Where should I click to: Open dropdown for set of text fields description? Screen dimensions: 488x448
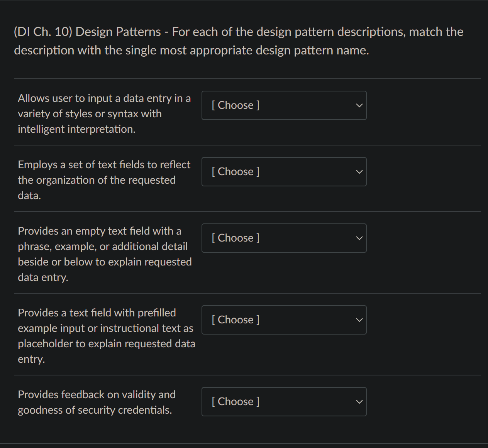[284, 172]
